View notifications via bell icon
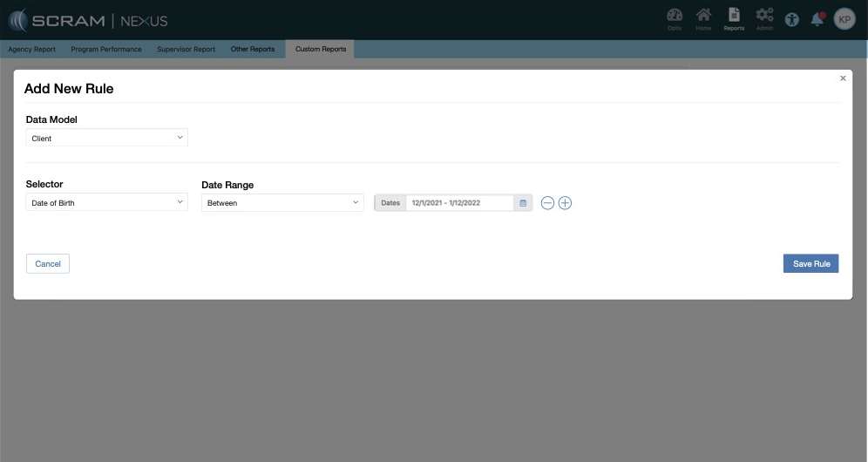This screenshot has width=868, height=462. pos(817,19)
